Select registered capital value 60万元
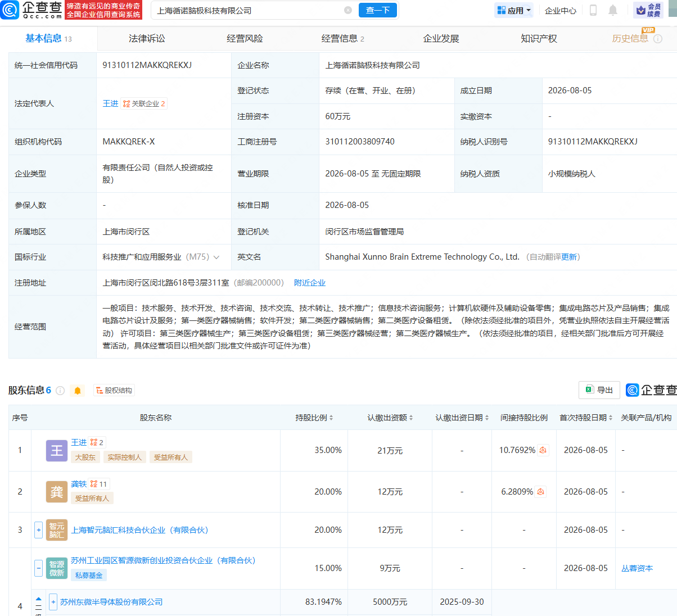Viewport: 677px width, 616px height. (337, 116)
